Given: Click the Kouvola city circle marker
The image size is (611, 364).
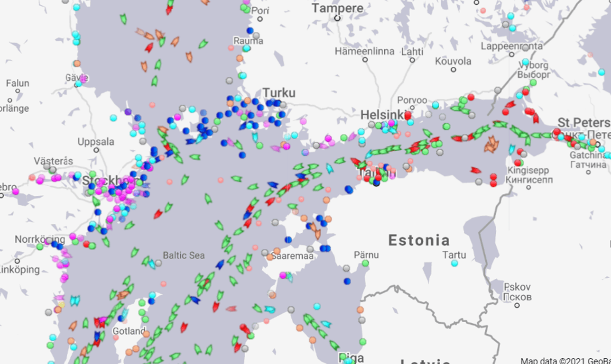Looking at the screenshot, I should point(453,69).
